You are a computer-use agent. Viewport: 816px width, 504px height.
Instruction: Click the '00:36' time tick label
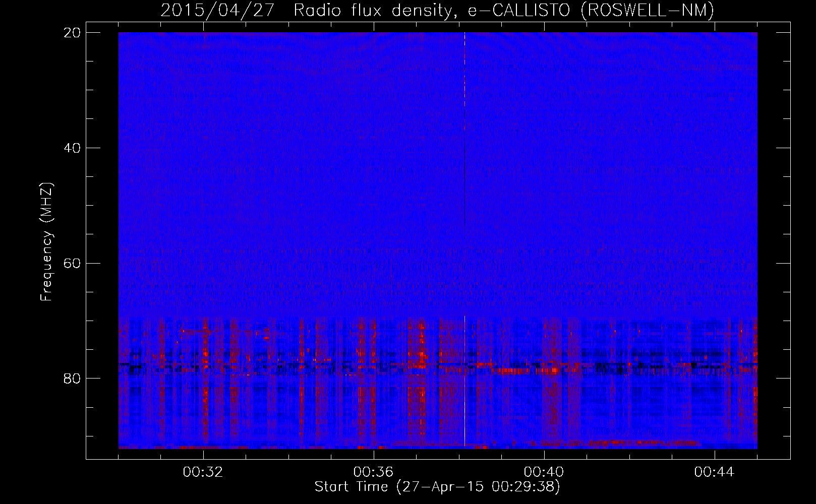click(x=373, y=472)
